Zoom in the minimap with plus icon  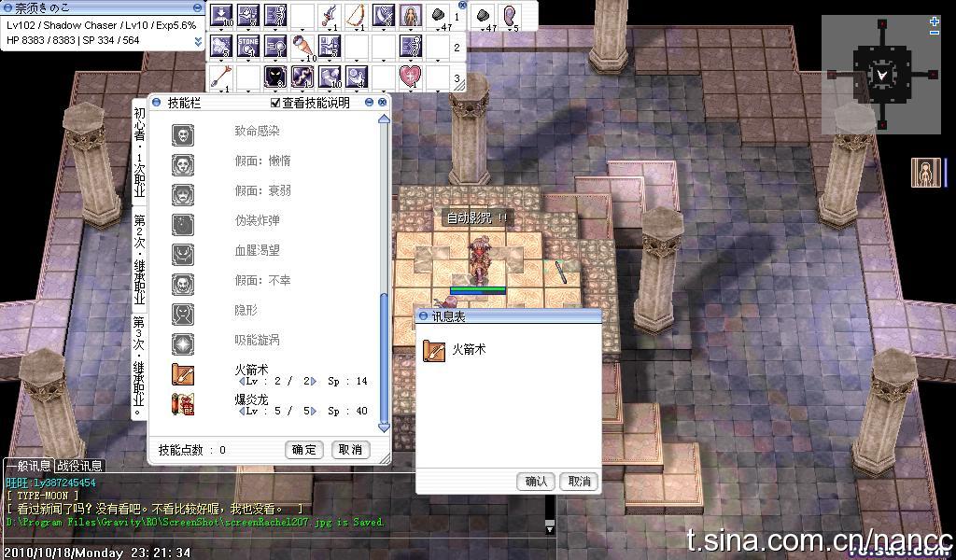(x=935, y=21)
